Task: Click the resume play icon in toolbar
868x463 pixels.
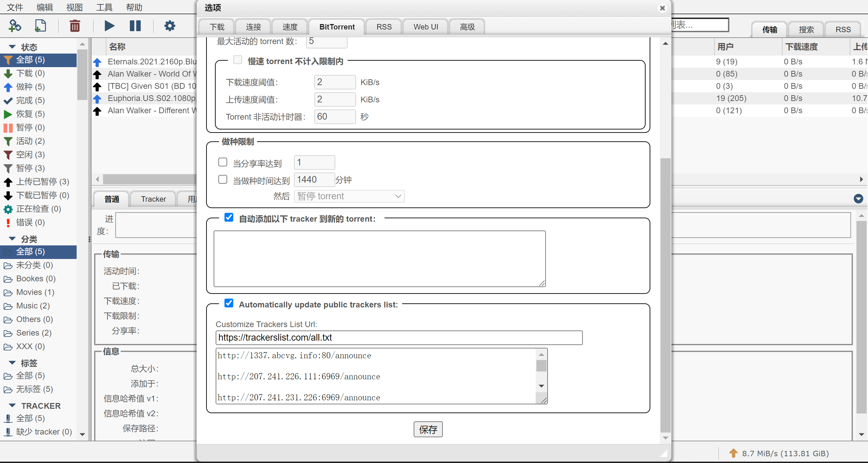Action: pos(109,26)
